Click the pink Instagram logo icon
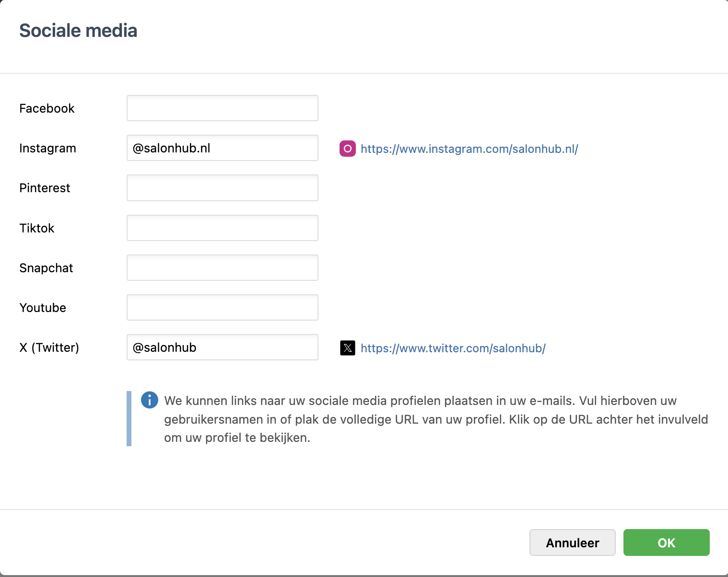728x577 pixels. tap(347, 149)
